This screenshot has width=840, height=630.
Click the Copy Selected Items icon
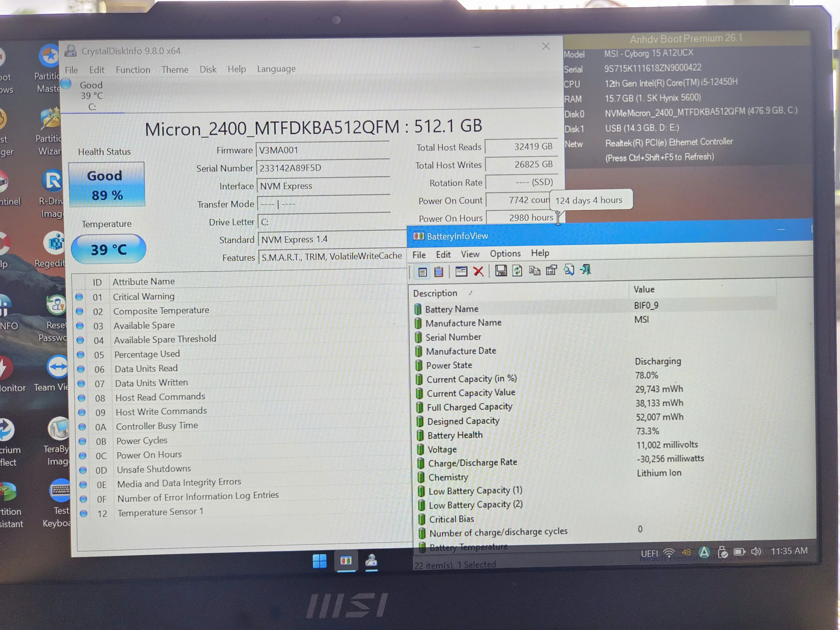(x=534, y=270)
